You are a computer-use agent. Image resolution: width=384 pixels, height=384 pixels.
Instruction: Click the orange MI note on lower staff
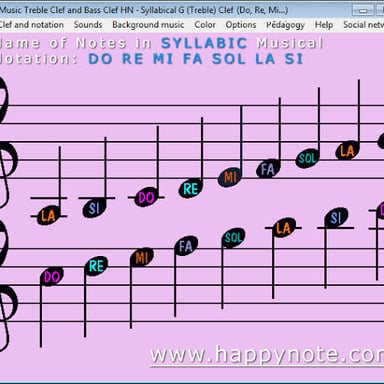[142, 257]
